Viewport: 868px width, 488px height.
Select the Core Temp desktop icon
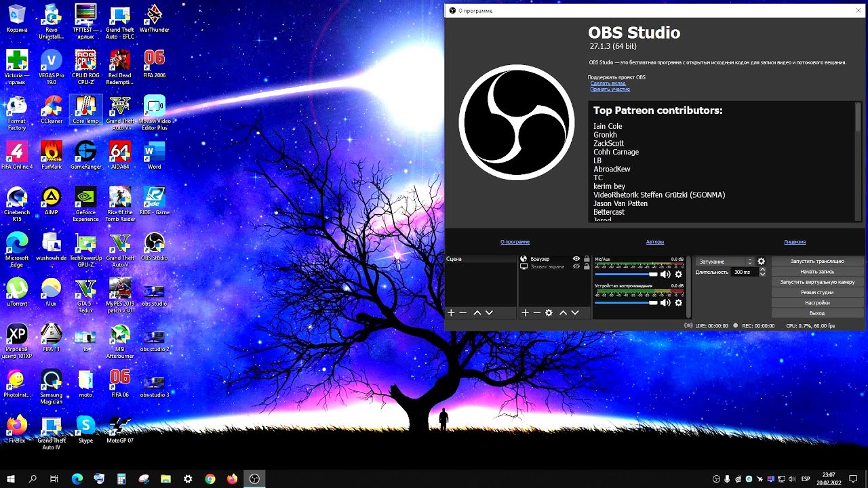point(85,110)
